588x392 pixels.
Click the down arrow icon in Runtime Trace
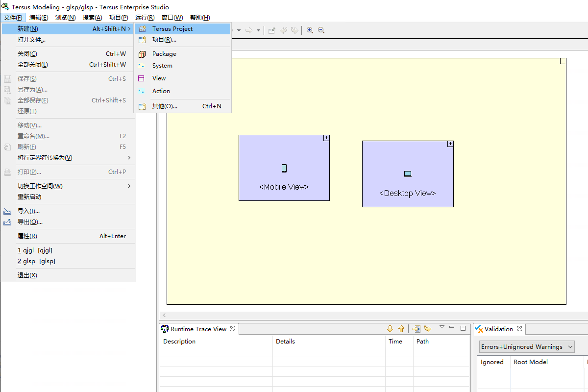click(x=390, y=329)
